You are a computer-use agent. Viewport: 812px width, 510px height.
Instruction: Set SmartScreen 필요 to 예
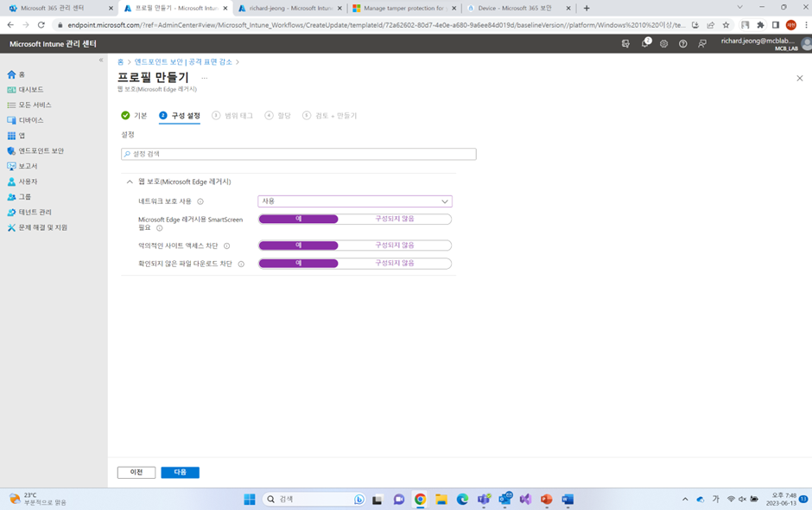298,220
